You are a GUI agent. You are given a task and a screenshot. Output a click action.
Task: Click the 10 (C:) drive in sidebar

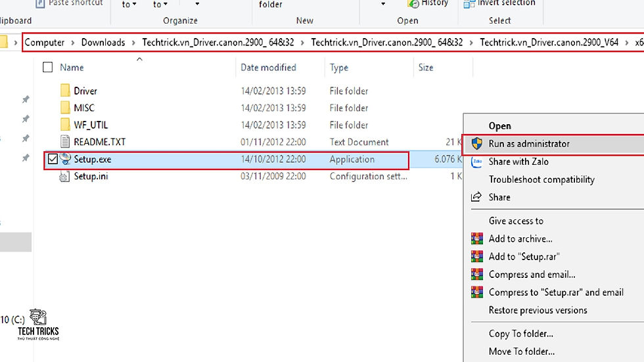click(12, 320)
